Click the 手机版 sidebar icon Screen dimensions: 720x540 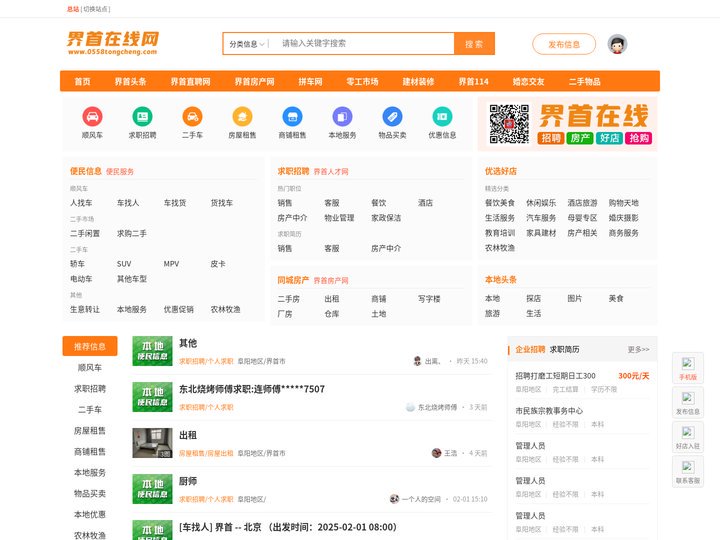687,368
